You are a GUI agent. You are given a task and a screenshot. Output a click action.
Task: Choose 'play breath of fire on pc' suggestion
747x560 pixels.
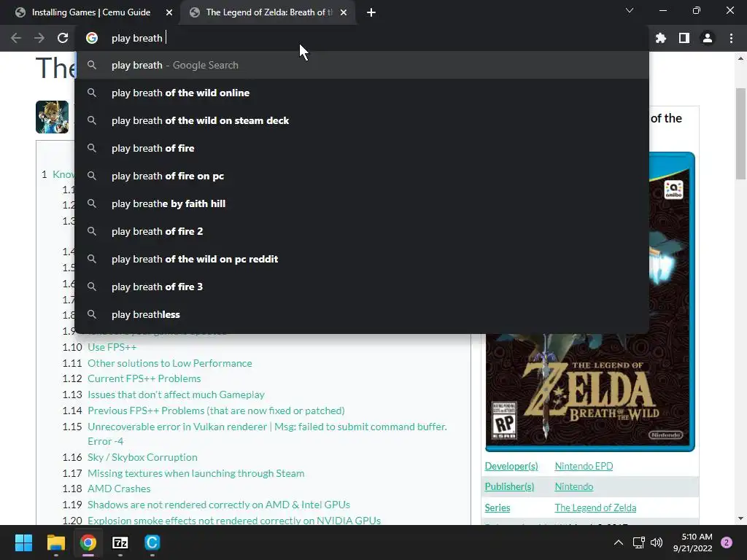[x=362, y=176]
